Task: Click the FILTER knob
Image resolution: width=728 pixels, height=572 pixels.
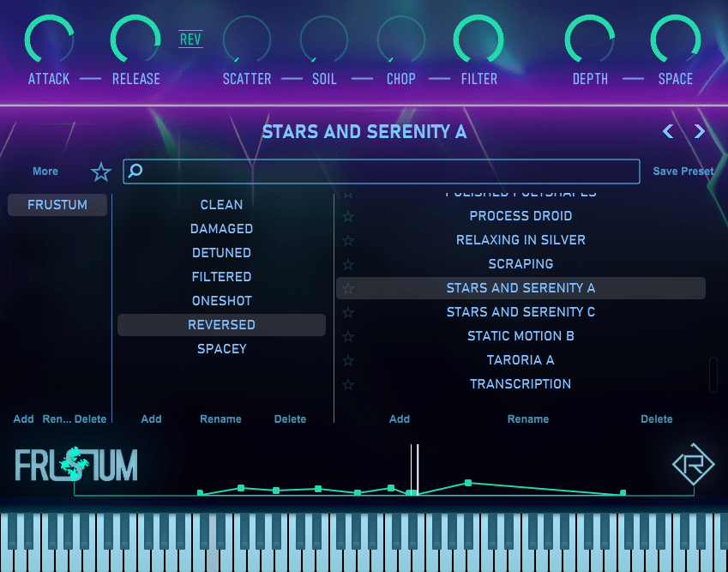Action: pyautogui.click(x=478, y=39)
